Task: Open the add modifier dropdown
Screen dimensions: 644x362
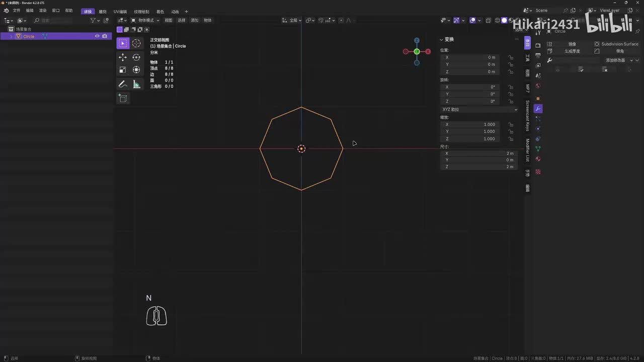Action: (x=618, y=60)
